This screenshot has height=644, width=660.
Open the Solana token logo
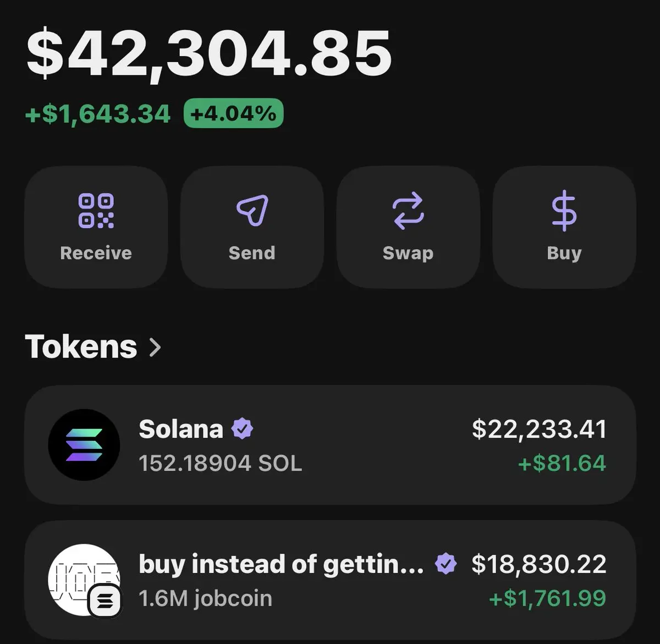coord(84,444)
